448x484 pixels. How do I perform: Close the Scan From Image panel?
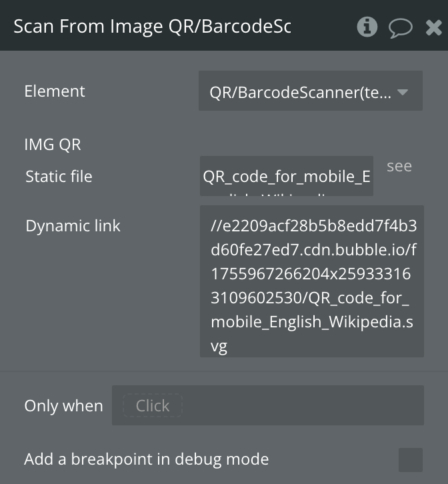pos(433,27)
